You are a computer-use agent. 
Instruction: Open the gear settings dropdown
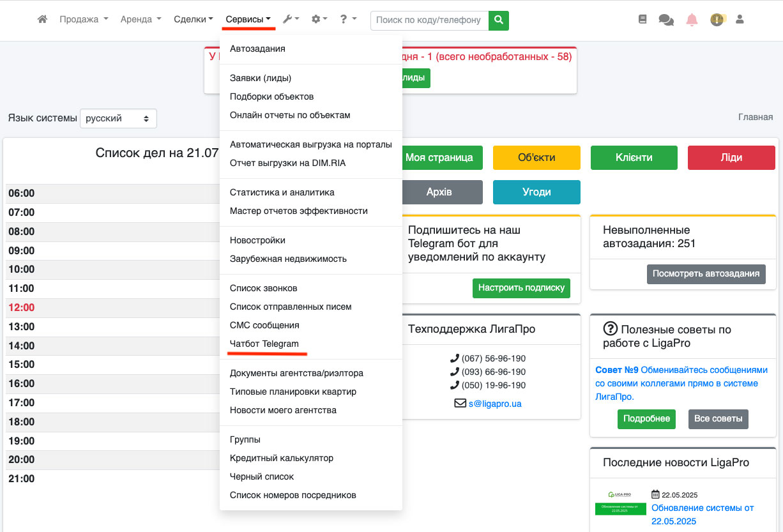pyautogui.click(x=319, y=20)
